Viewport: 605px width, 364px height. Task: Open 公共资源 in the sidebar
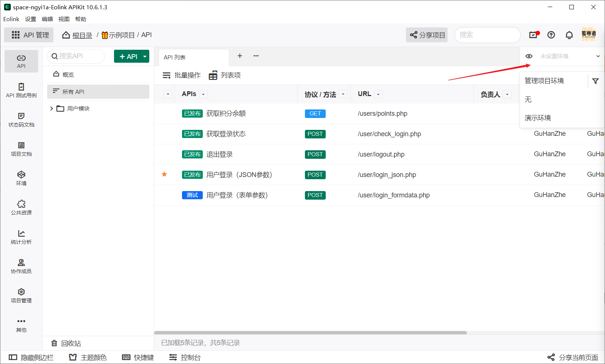point(21,208)
